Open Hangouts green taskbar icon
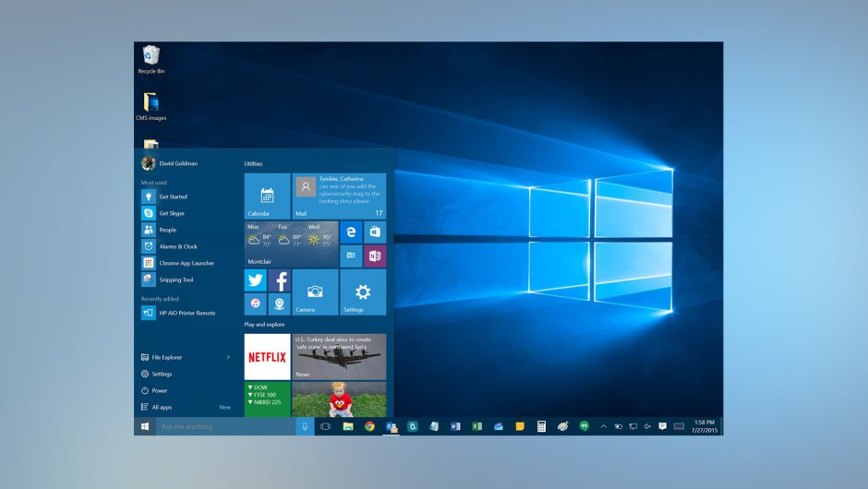868x489 pixels. click(x=584, y=426)
